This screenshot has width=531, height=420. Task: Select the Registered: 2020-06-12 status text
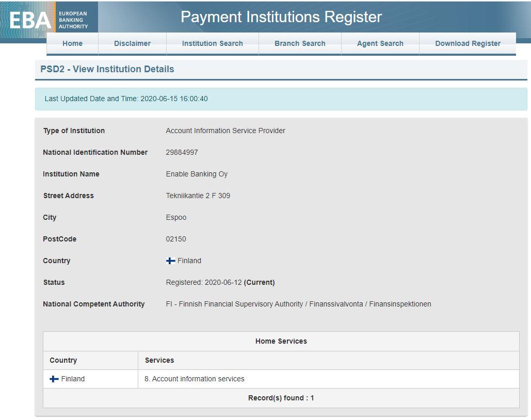click(x=204, y=282)
